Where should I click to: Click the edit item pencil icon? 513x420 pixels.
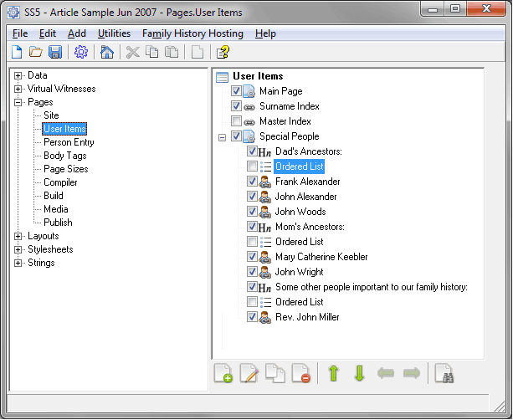click(x=249, y=373)
